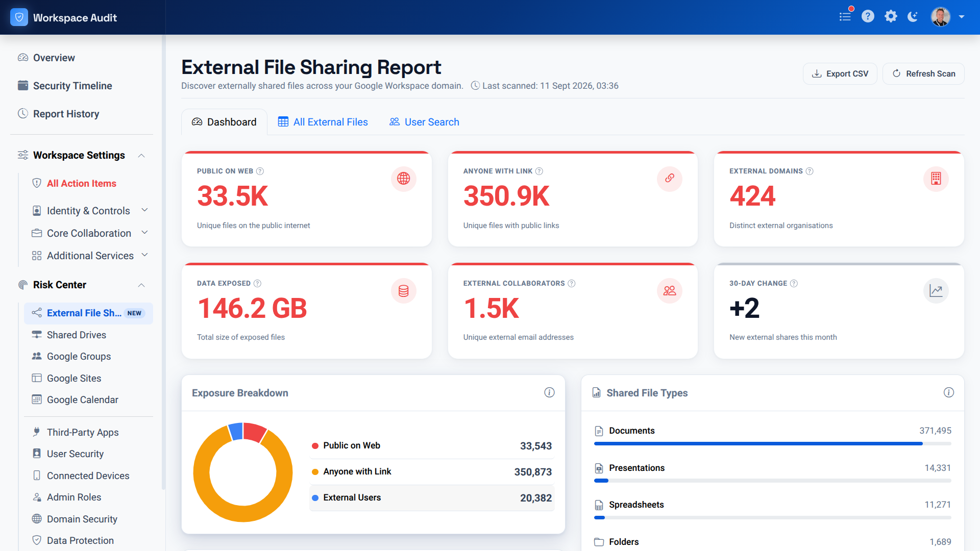This screenshot has height=551, width=980.
Task: Open the settings gear icon
Action: [x=891, y=16]
